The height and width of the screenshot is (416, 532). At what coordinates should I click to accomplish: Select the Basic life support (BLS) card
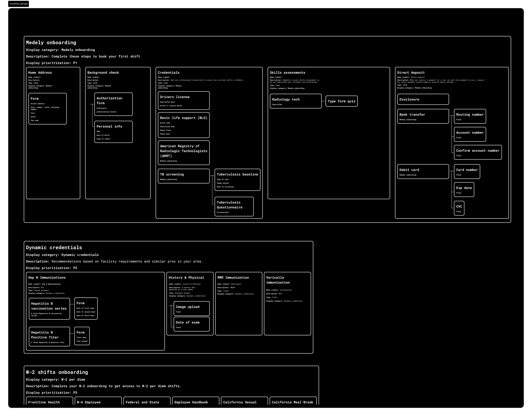(183, 125)
